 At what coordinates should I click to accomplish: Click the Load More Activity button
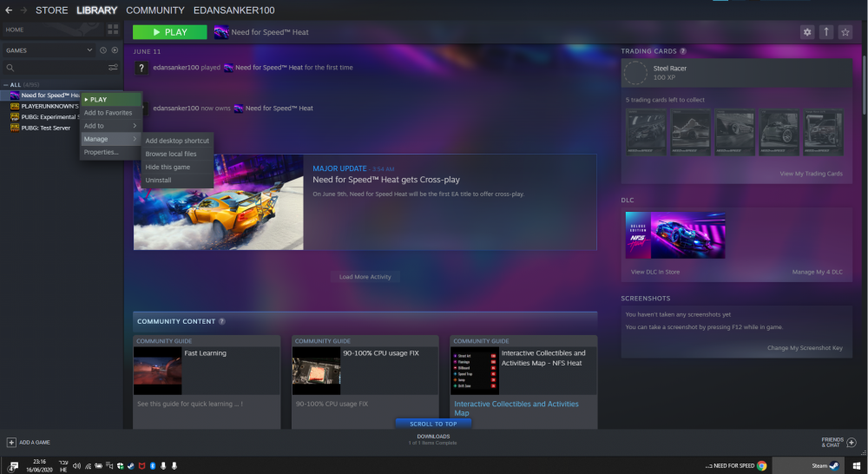click(365, 277)
